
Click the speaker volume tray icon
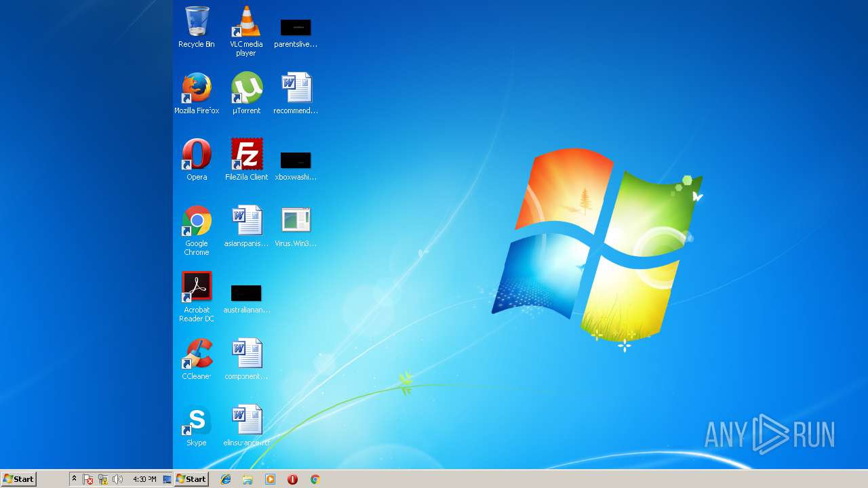pos(117,479)
